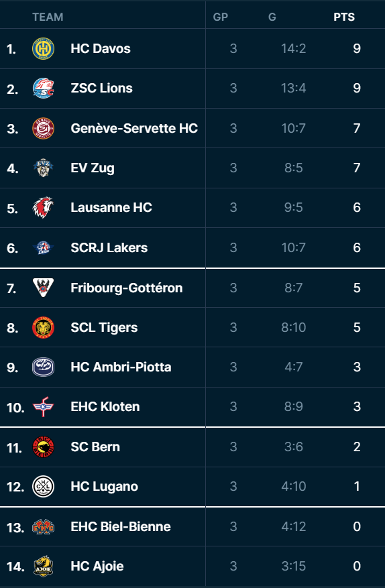Viewport: 385px width, 588px height.
Task: Click the TEAM column header
Action: click(48, 17)
